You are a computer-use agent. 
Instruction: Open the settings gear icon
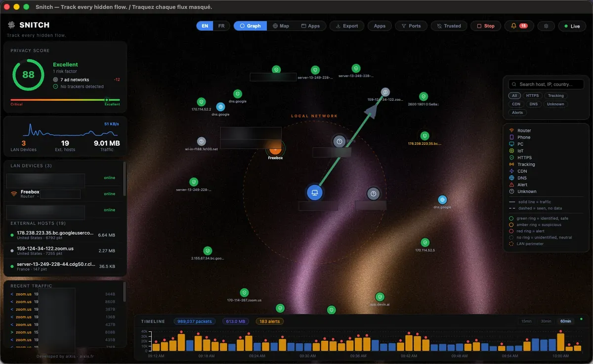click(546, 26)
